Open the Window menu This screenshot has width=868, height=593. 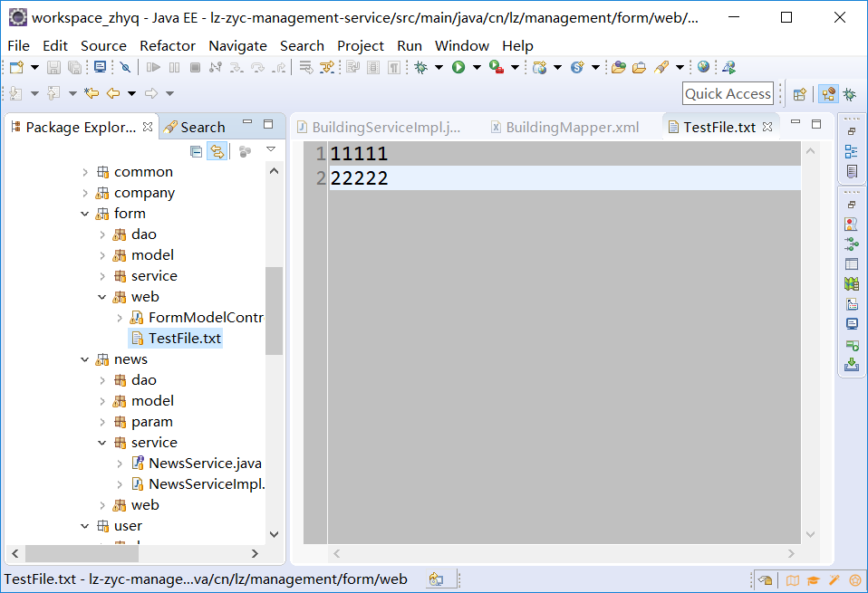(x=462, y=46)
